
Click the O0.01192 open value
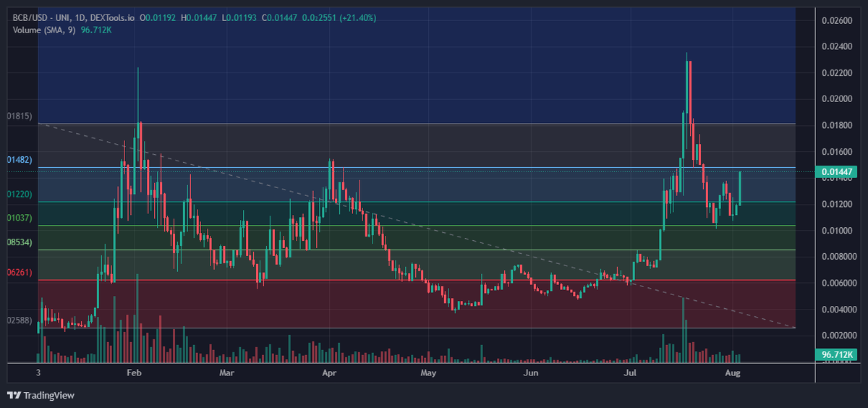pos(158,17)
